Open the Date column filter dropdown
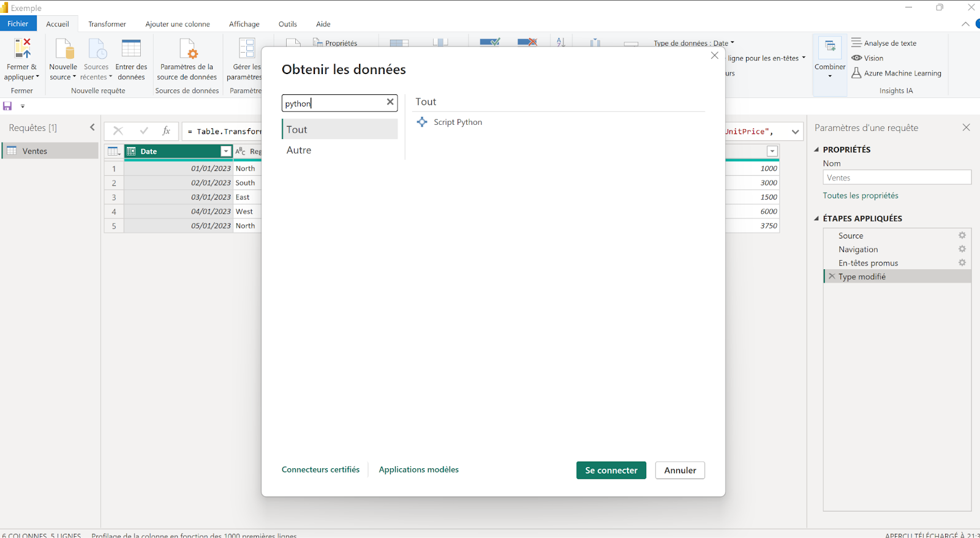 pyautogui.click(x=225, y=151)
